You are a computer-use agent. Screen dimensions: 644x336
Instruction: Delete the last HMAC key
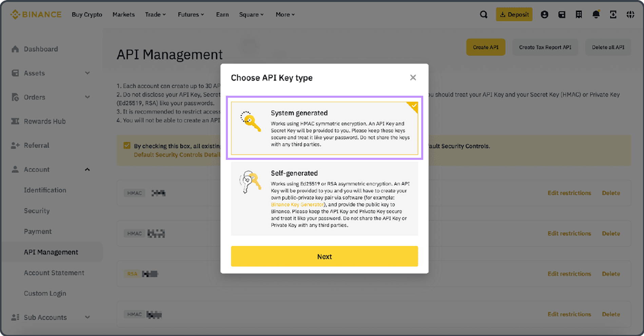coord(611,314)
